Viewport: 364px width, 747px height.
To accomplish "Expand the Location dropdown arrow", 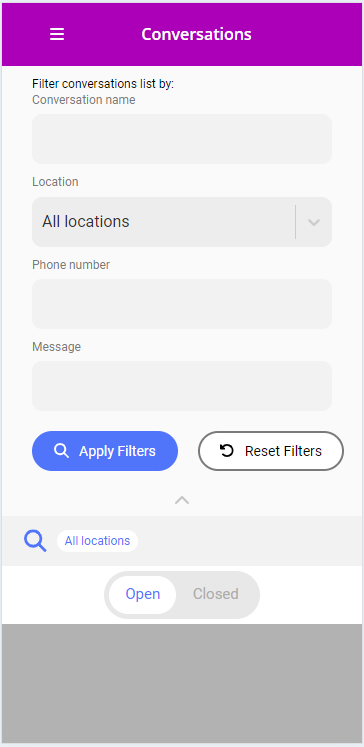I will coord(313,222).
